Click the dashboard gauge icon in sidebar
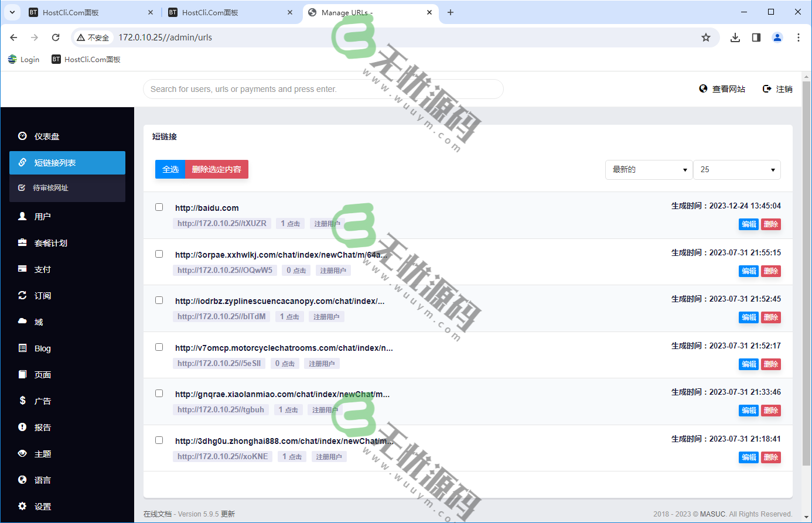 (22, 136)
